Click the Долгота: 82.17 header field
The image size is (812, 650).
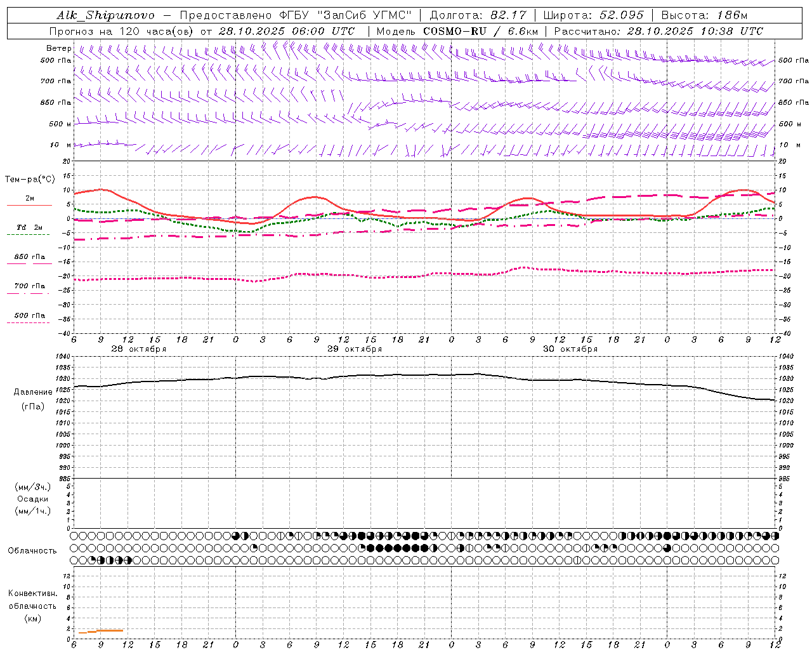coord(478,15)
